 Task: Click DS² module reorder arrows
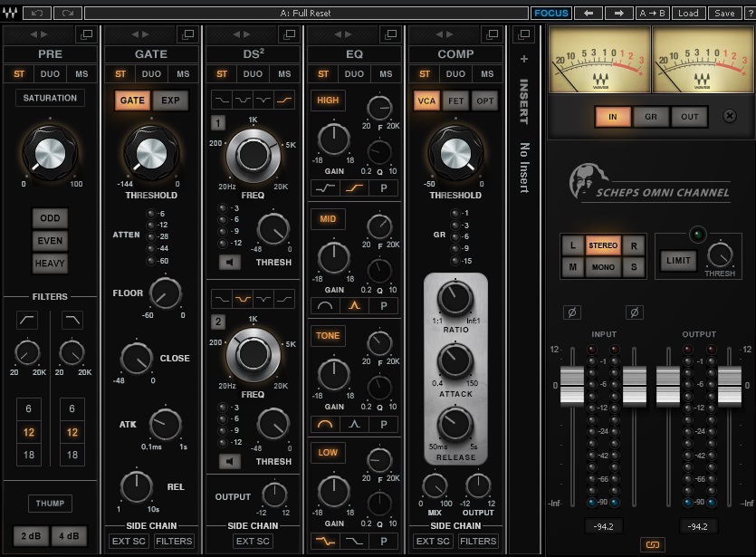coord(241,34)
